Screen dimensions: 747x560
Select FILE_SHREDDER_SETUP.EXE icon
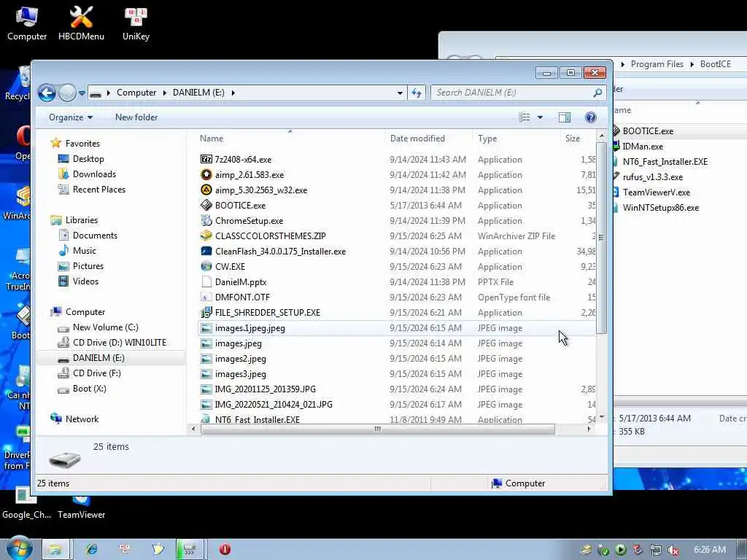click(206, 312)
